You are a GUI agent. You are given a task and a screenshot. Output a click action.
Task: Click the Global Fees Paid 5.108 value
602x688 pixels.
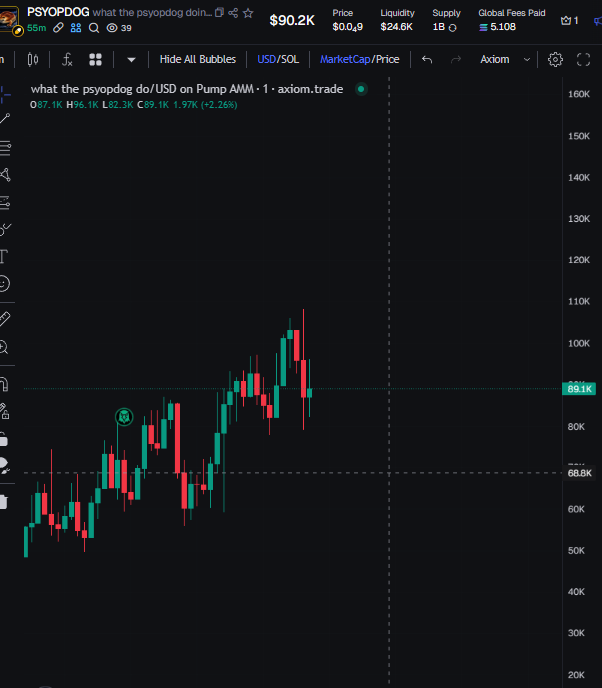tap(498, 27)
